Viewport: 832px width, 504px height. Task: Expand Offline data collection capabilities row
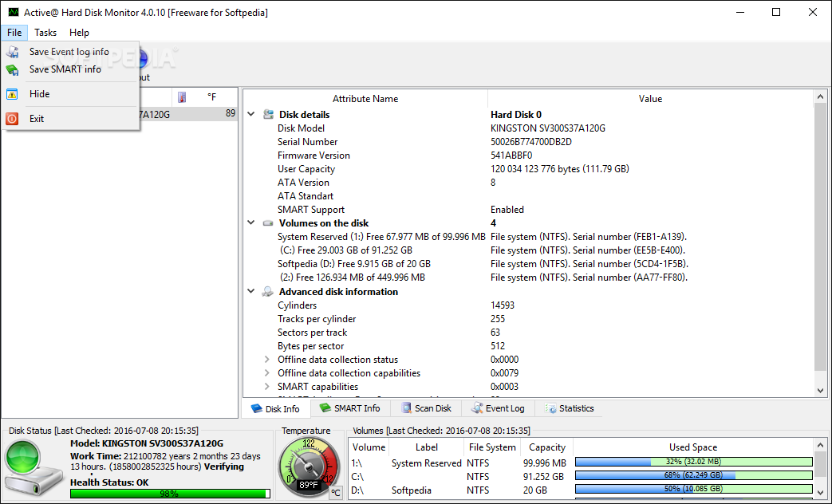click(267, 373)
